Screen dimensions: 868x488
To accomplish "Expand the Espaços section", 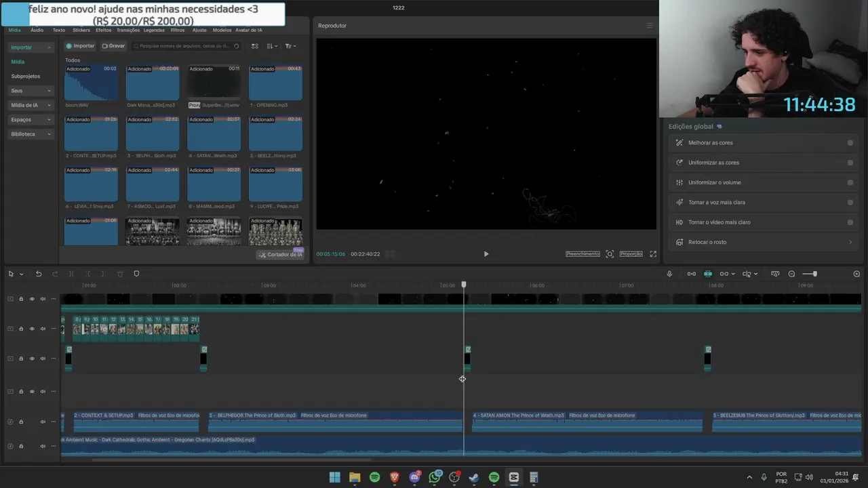I will pyautogui.click(x=49, y=120).
